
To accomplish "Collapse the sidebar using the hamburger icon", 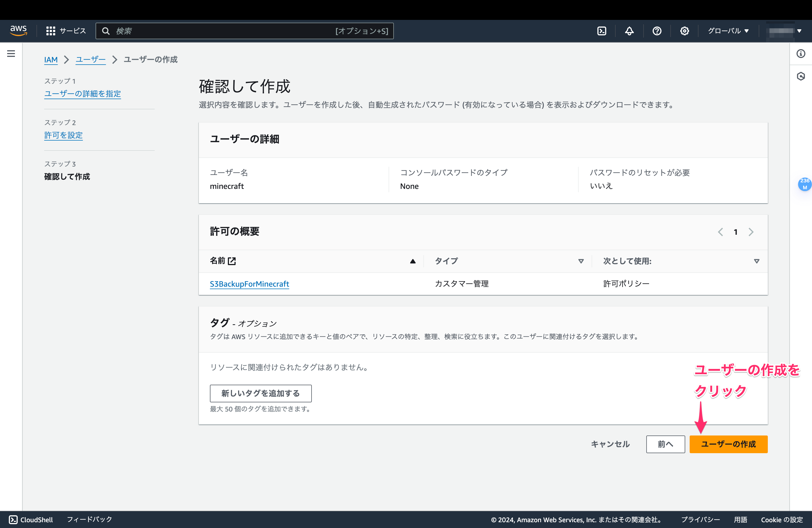I will pos(11,54).
